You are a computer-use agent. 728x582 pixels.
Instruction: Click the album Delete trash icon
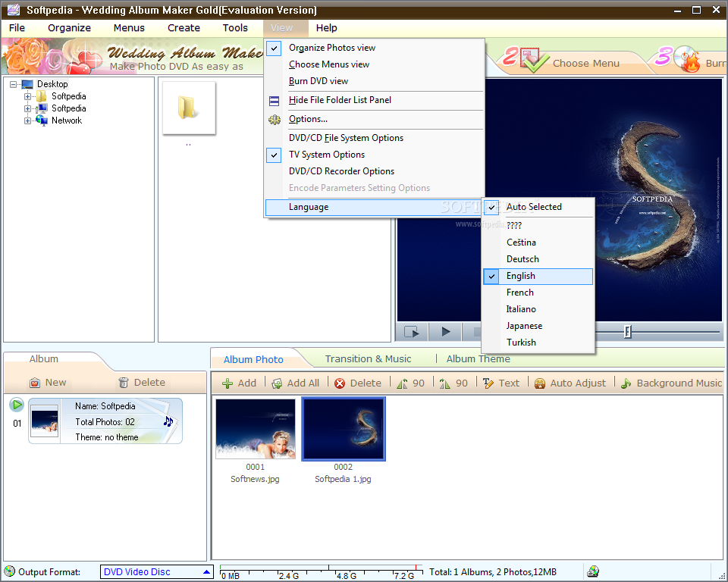click(124, 383)
